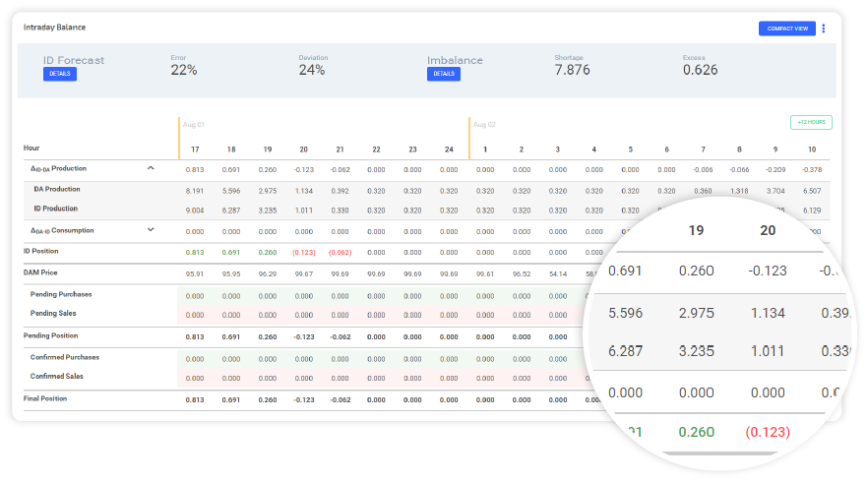Click the Aug 01 date marker

point(193,124)
